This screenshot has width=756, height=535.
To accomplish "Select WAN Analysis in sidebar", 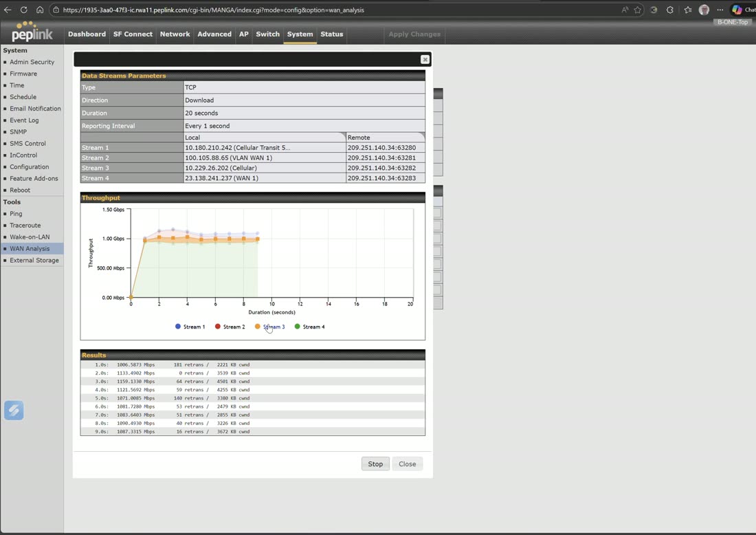I will (x=30, y=248).
